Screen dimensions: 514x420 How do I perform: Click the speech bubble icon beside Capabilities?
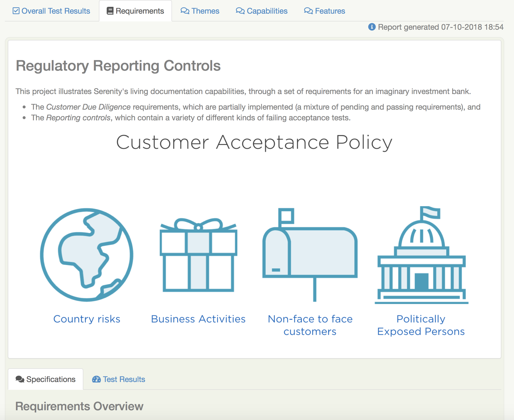point(240,11)
